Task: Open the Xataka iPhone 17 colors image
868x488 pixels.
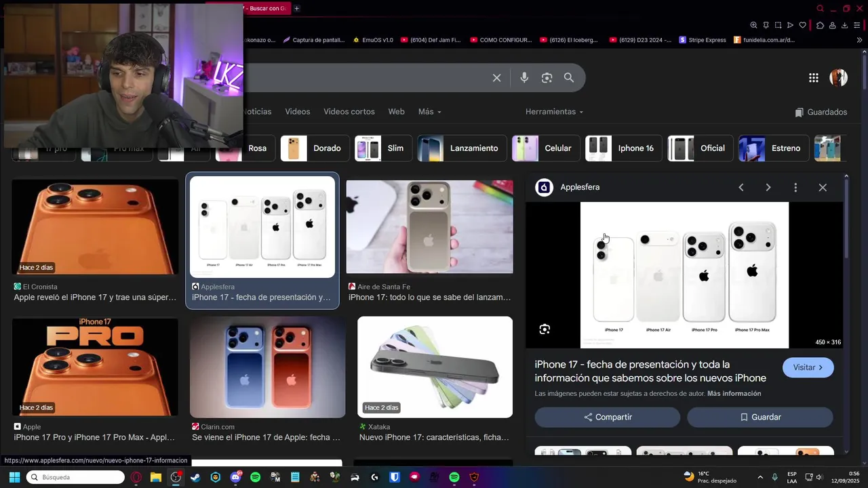Action: tap(435, 367)
